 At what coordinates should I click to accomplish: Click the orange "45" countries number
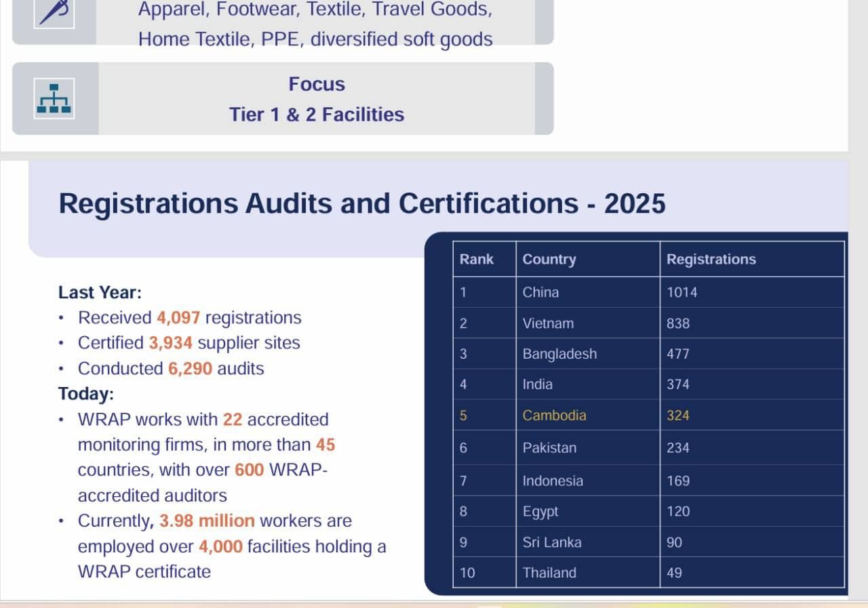325,445
